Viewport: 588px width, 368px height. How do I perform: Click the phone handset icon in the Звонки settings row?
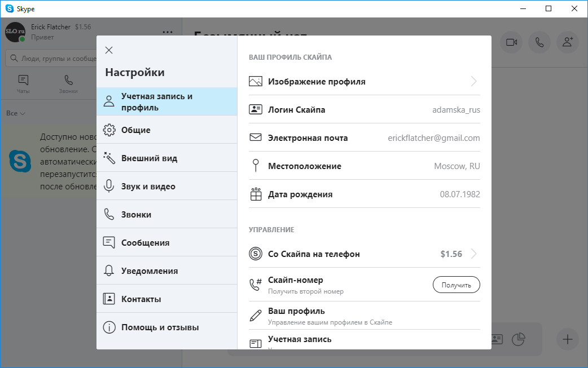point(109,215)
